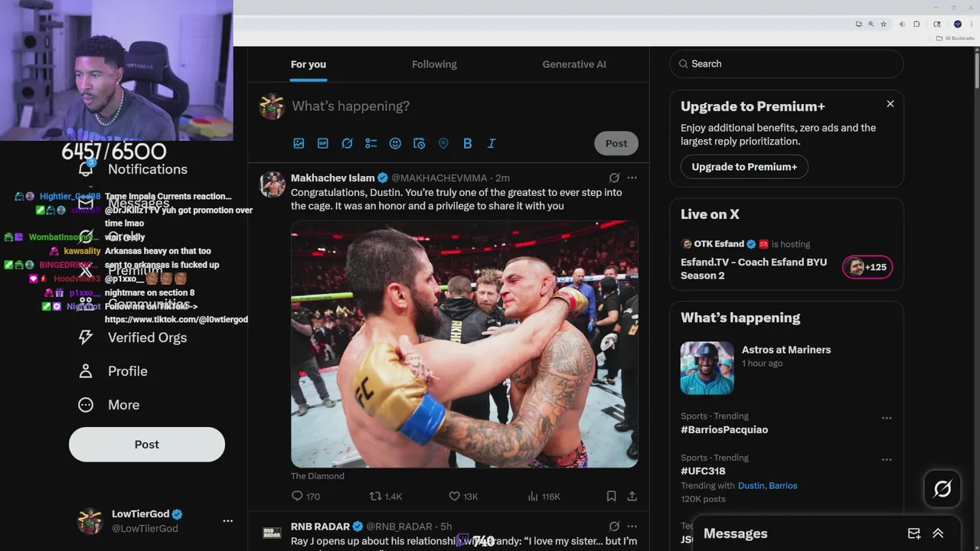Compose a new message in Messages drawer
This screenshot has width=980, height=551.
pyautogui.click(x=913, y=533)
